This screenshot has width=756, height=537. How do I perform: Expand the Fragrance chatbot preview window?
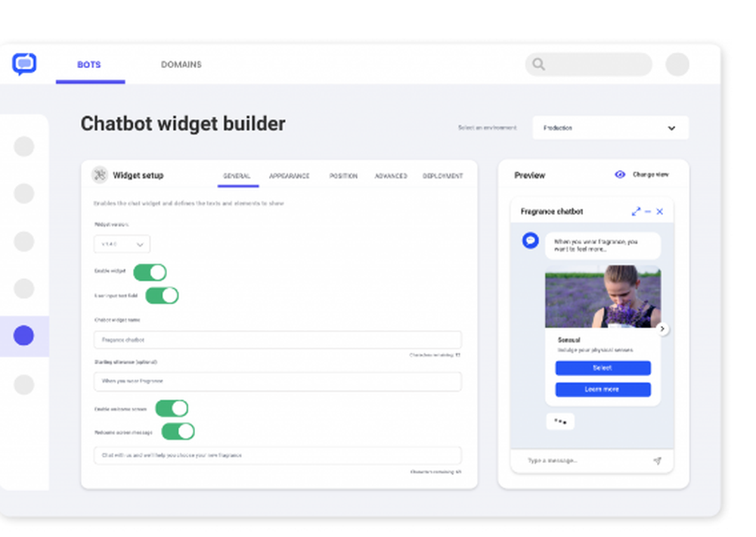tap(636, 211)
